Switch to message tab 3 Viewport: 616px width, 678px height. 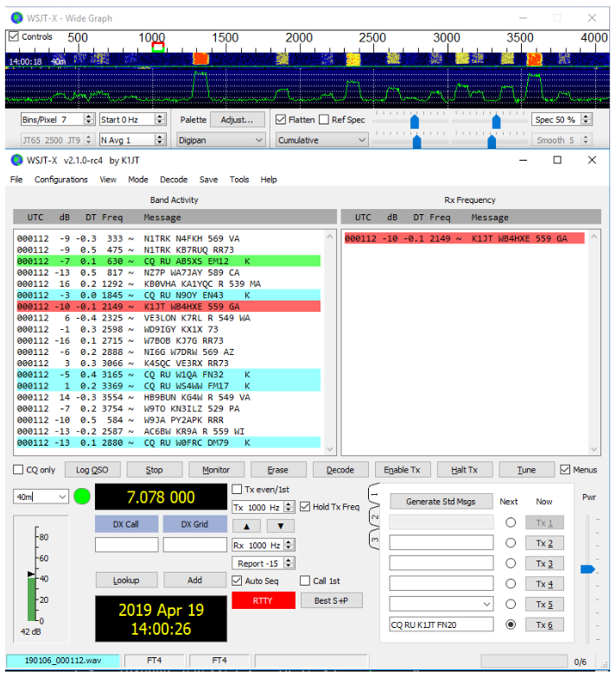click(x=375, y=539)
